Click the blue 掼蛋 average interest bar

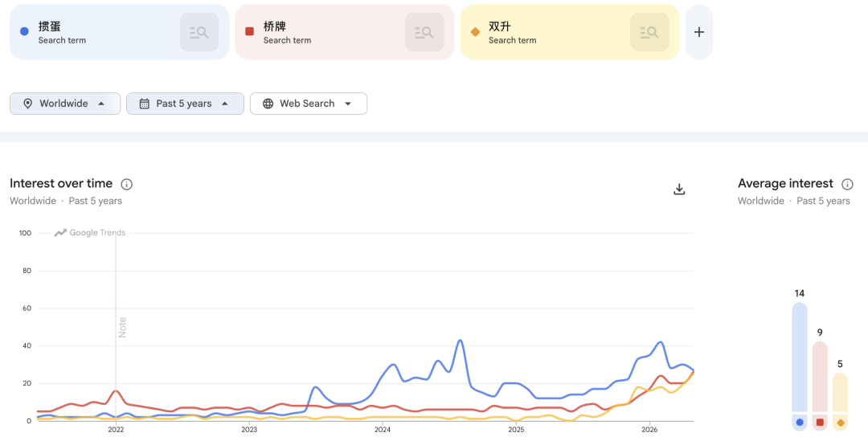[800, 366]
